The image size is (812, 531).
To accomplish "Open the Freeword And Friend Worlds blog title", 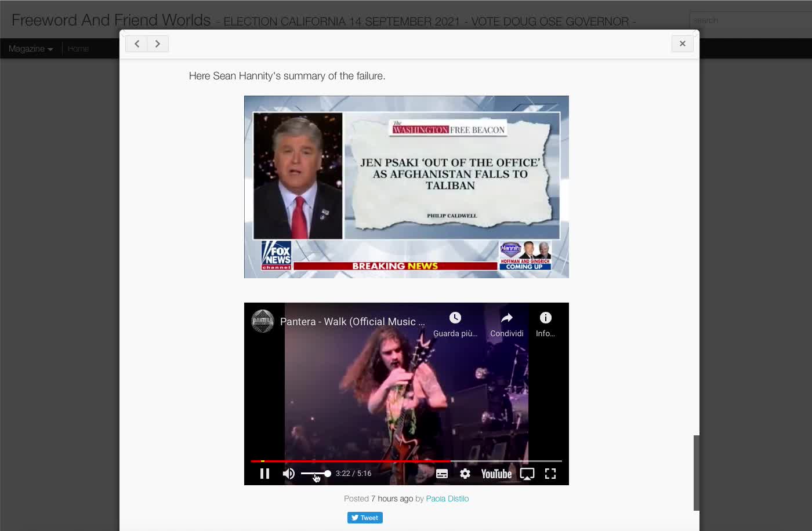I will pos(111,20).
